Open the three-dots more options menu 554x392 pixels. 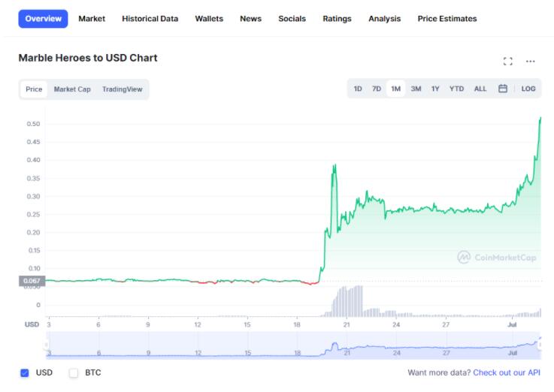click(x=531, y=61)
